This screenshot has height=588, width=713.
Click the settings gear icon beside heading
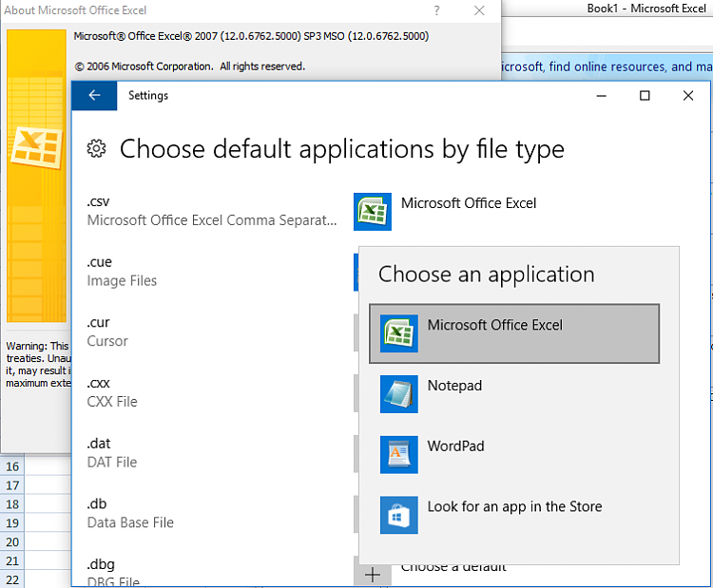tap(96, 148)
